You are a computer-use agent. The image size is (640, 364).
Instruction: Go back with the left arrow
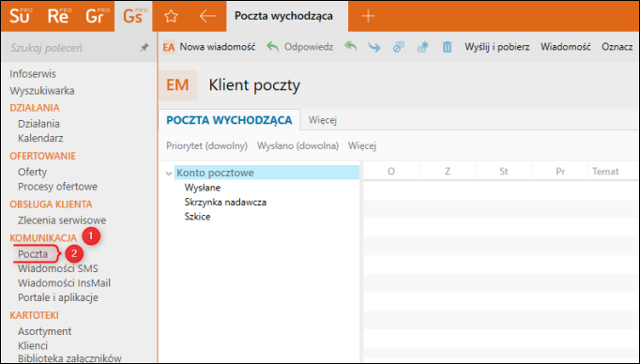[207, 16]
